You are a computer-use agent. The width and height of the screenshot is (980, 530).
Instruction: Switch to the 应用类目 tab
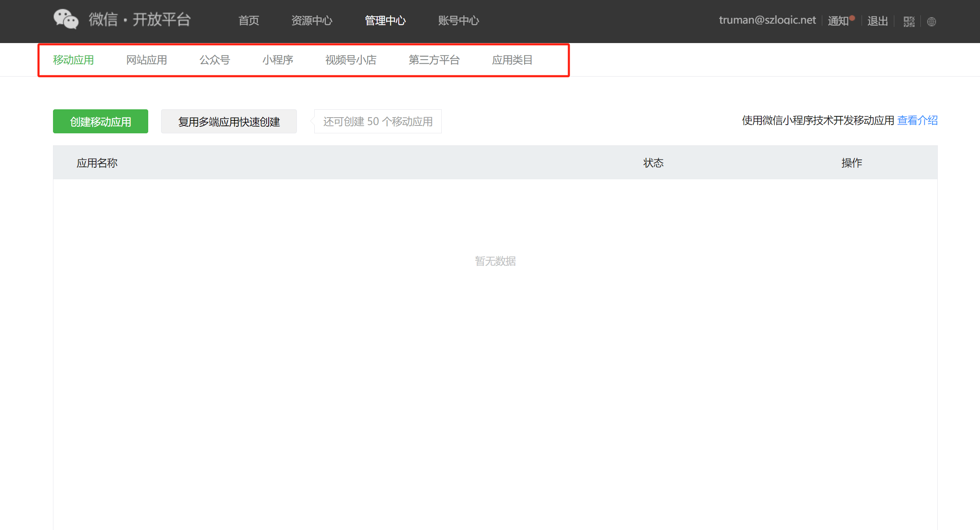(x=512, y=60)
